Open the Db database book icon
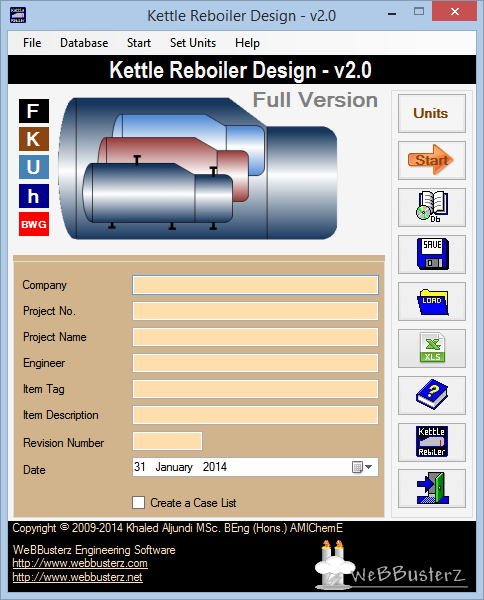 coord(432,207)
